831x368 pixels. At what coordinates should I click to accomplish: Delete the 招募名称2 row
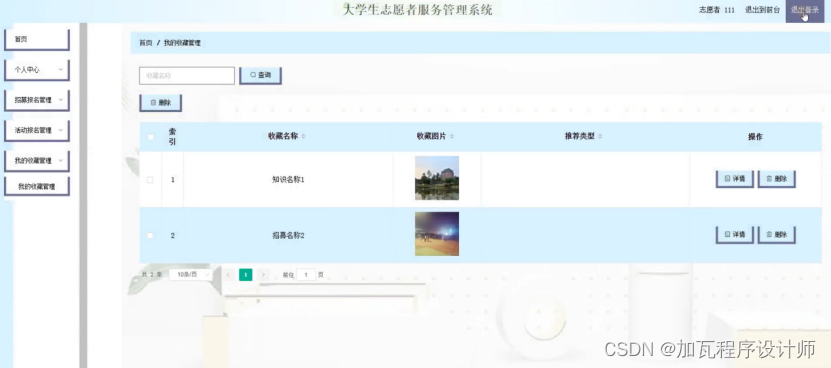(776, 235)
